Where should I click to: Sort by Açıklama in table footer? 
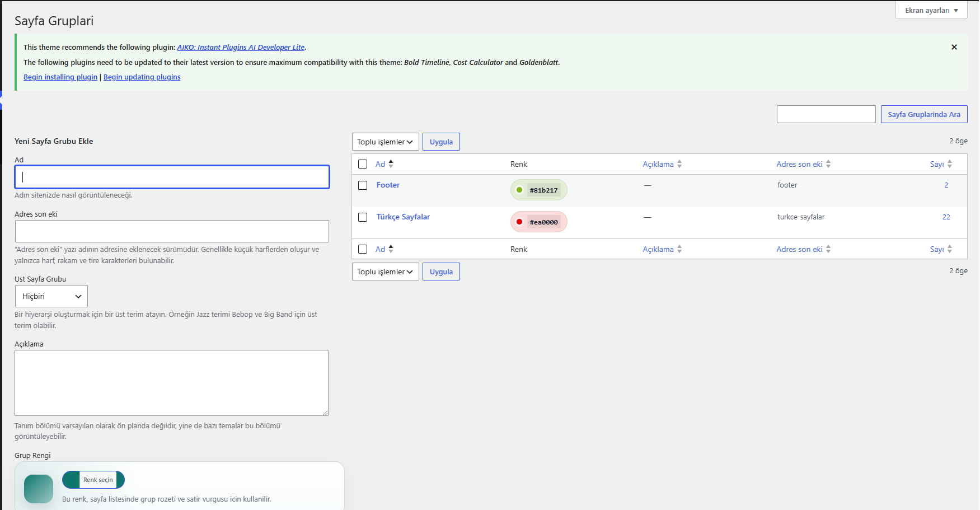[662, 249]
